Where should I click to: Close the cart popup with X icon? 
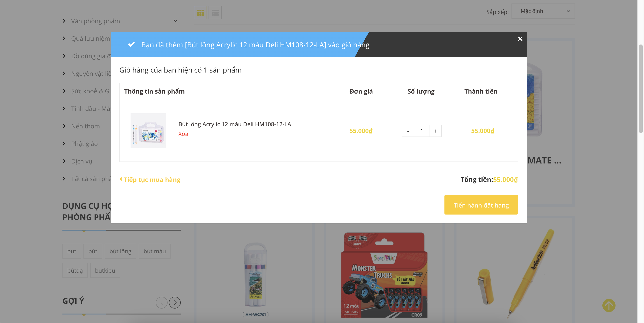(x=520, y=39)
